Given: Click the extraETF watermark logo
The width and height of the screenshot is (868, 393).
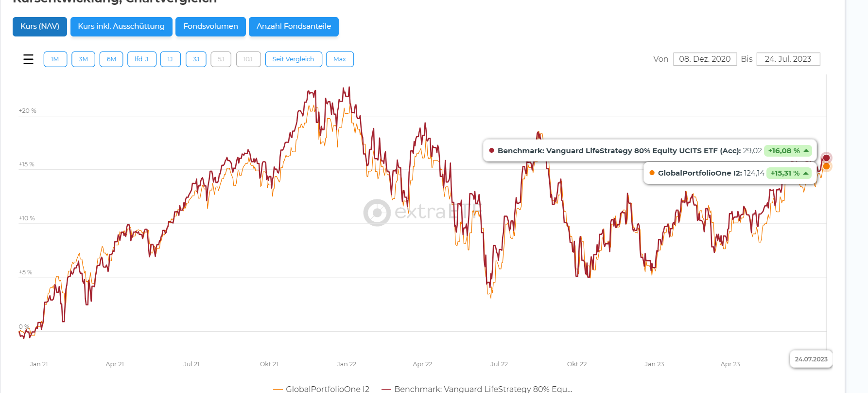Looking at the screenshot, I should [x=377, y=213].
